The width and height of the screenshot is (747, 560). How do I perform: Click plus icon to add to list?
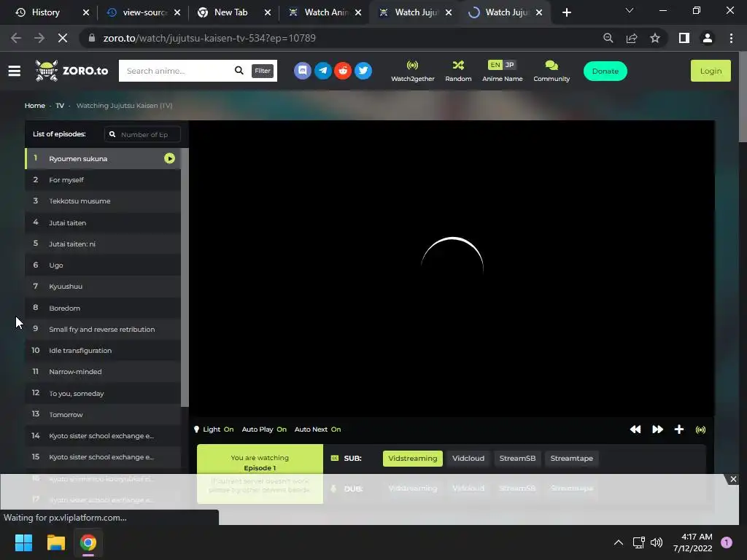679,429
